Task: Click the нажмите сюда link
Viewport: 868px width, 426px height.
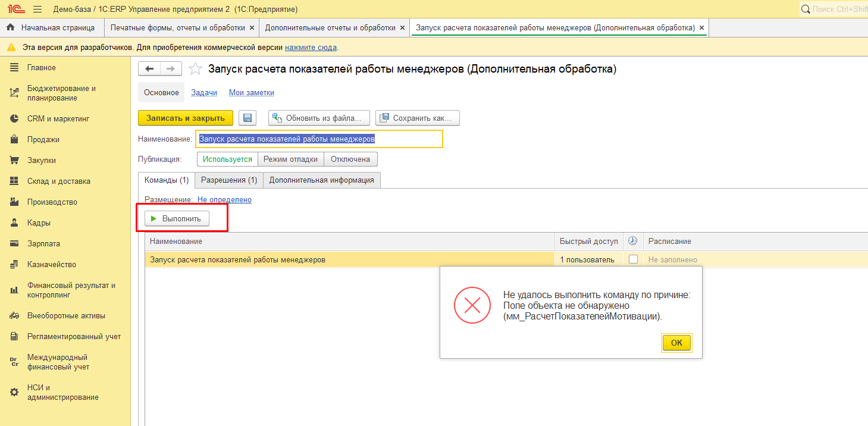Action: pyautogui.click(x=311, y=48)
